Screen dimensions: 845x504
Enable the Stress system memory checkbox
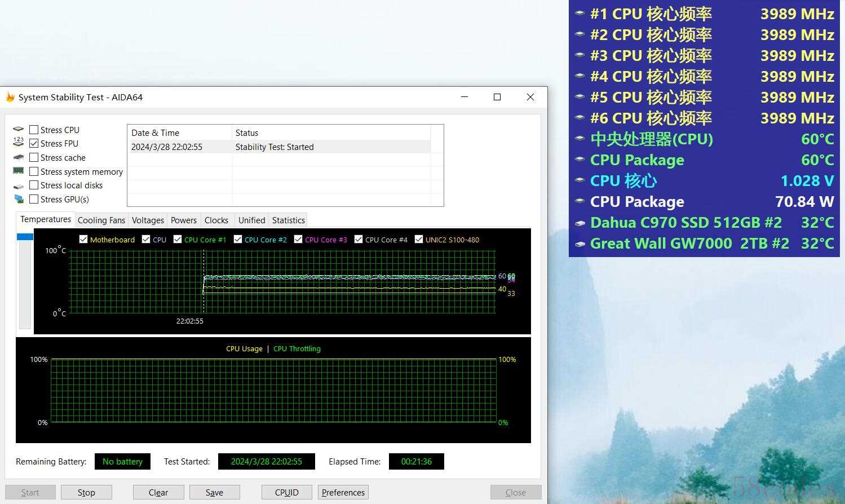34,171
